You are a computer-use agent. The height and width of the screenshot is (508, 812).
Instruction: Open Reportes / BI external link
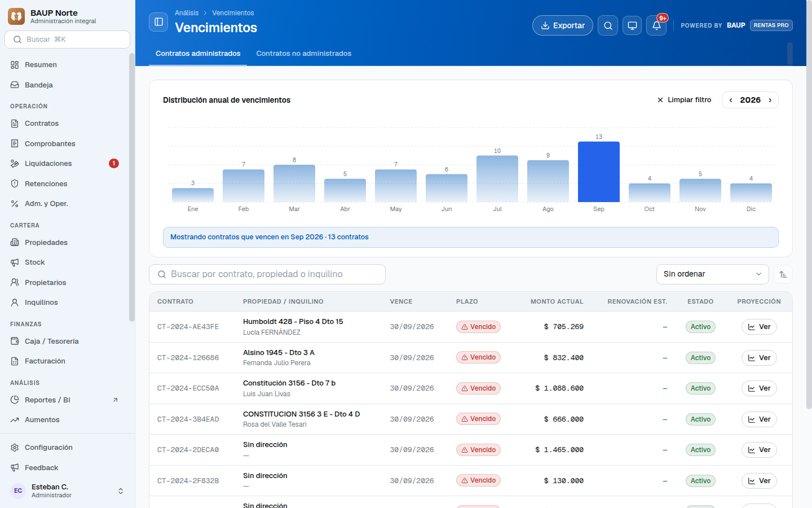[x=65, y=400]
